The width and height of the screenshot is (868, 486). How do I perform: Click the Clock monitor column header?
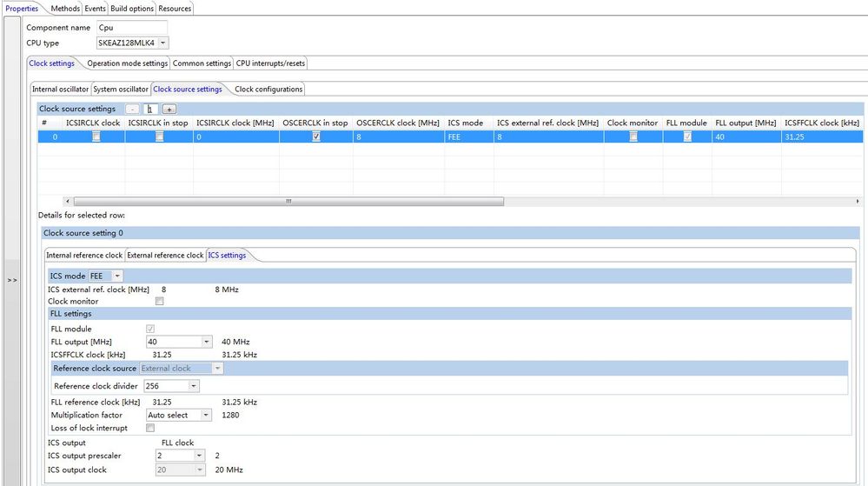(633, 123)
